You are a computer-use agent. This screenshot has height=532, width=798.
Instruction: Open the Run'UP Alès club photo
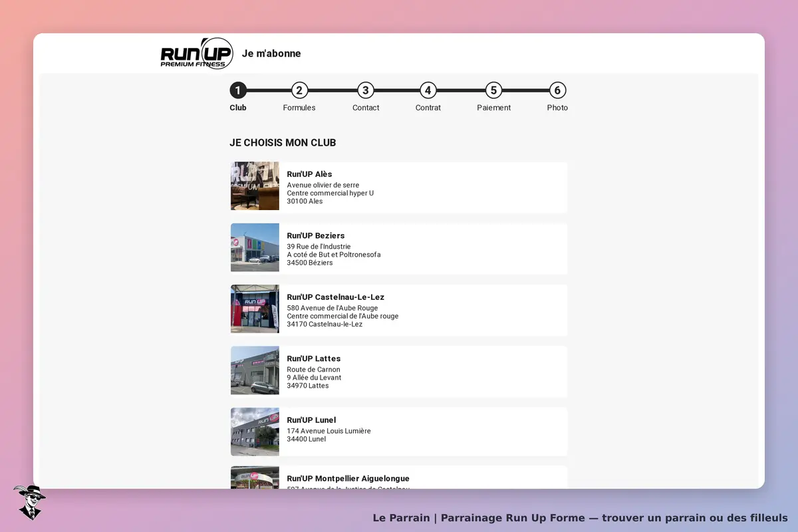(255, 186)
